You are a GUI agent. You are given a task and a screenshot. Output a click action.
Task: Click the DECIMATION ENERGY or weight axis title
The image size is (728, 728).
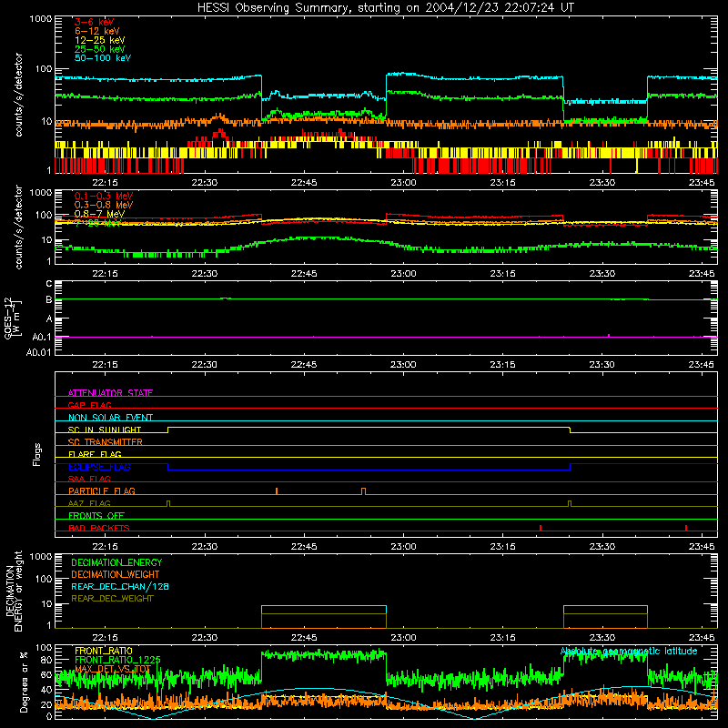point(14,591)
